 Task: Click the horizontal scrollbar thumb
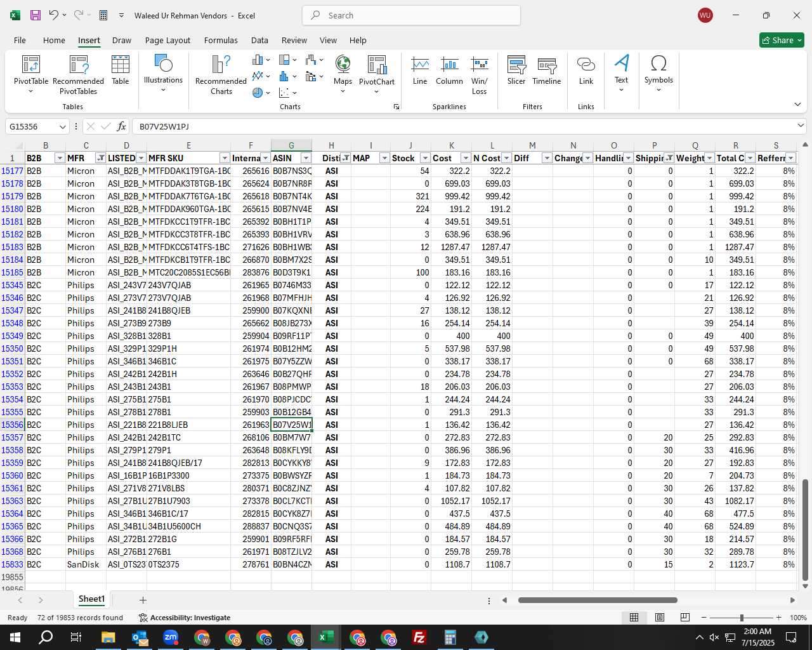coord(598,600)
